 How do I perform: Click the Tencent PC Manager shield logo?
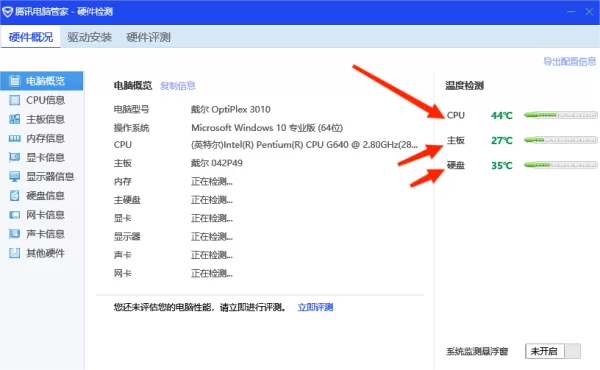click(8, 11)
